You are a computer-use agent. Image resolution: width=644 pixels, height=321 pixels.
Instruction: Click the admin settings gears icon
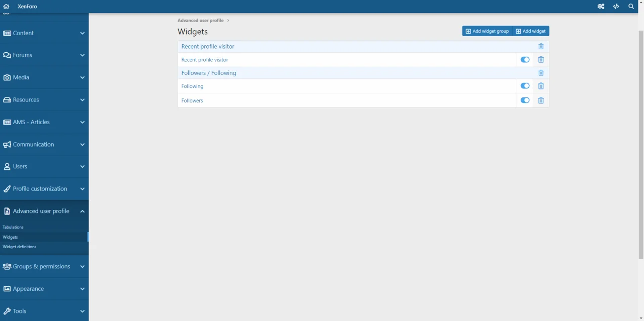tap(601, 7)
